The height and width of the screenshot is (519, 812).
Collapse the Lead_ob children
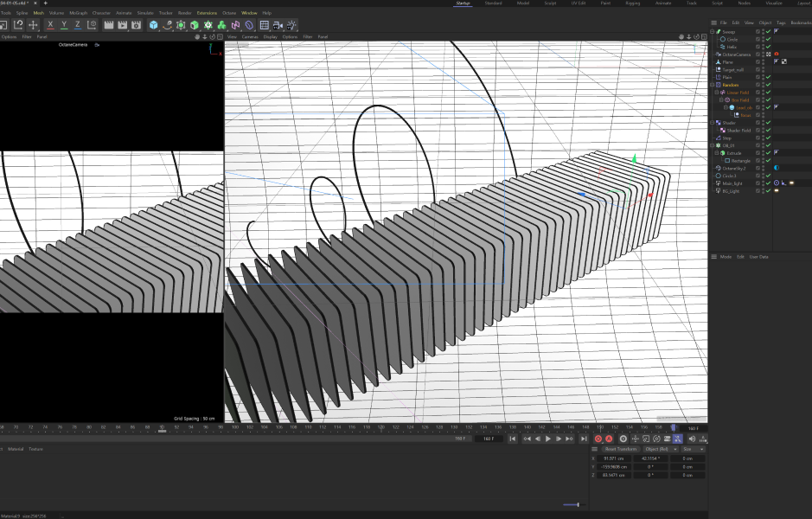point(726,107)
